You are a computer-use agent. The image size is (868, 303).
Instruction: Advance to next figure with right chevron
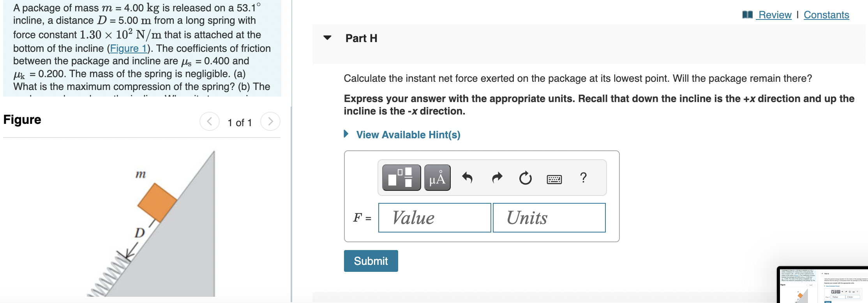(x=270, y=121)
